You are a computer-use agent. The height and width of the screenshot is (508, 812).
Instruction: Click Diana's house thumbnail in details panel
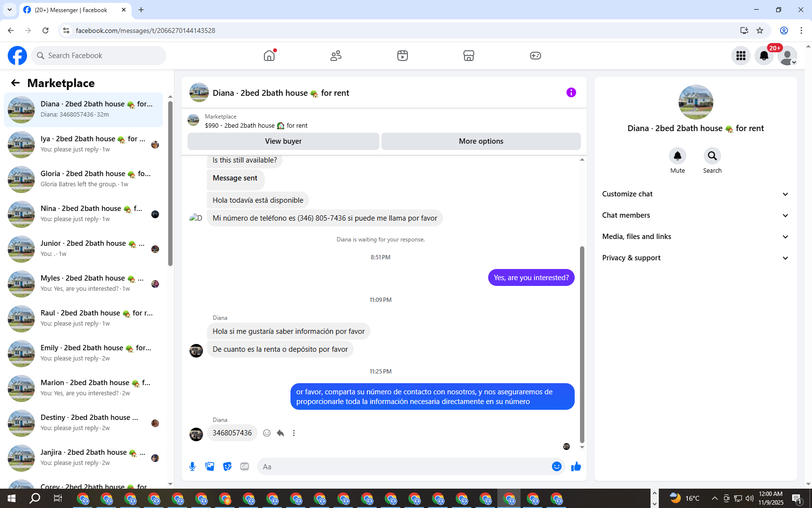point(696,102)
